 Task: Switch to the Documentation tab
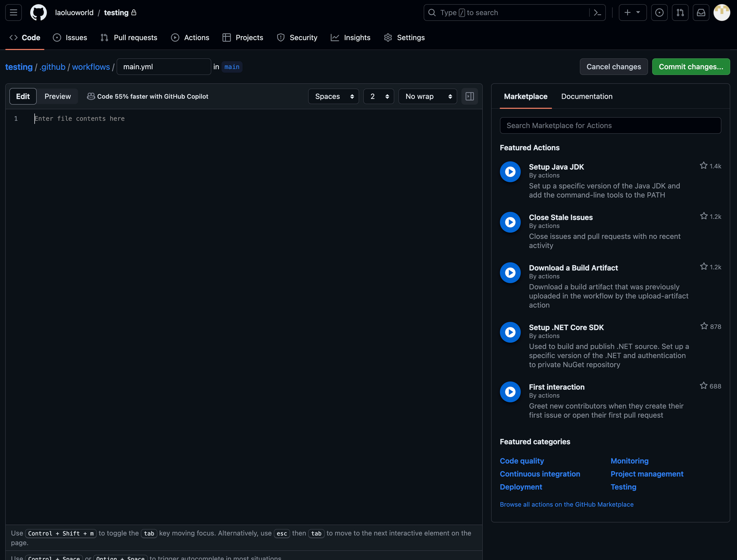point(587,96)
